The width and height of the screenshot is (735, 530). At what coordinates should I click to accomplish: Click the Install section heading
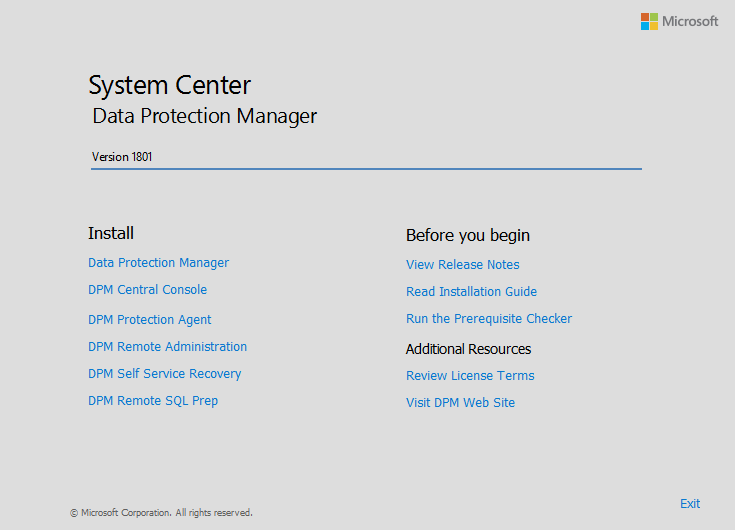pos(110,233)
